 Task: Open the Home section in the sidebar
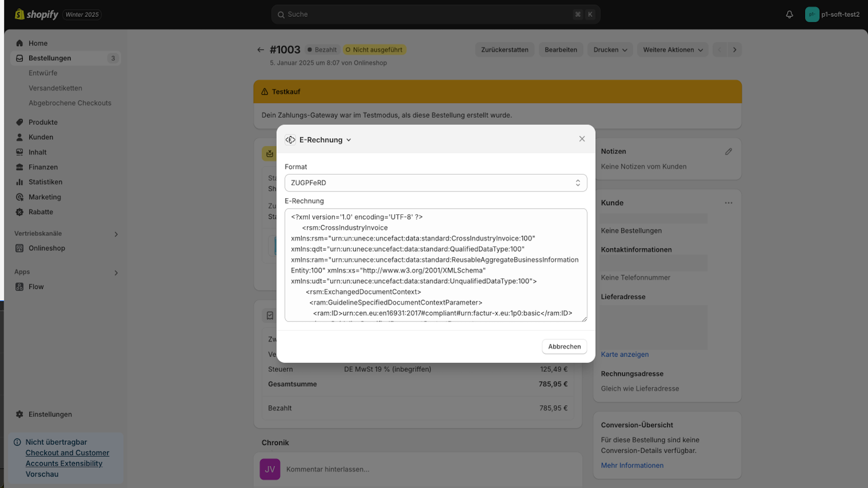click(x=20, y=43)
